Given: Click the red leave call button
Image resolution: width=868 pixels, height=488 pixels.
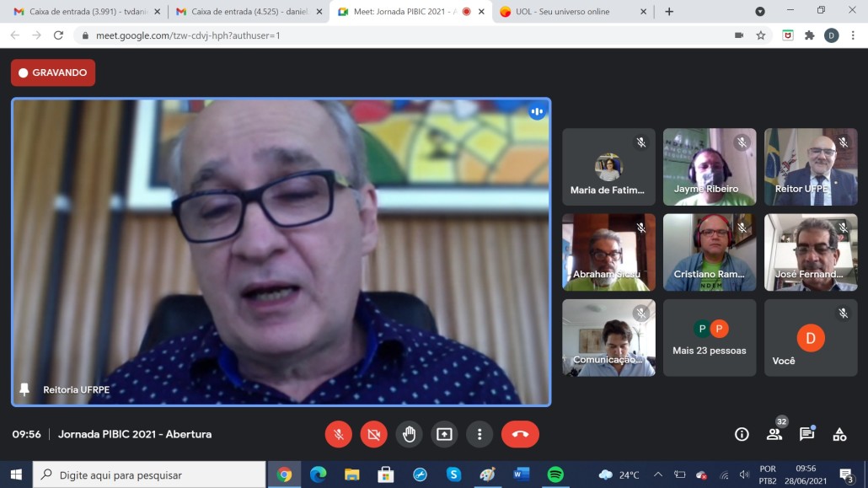Looking at the screenshot, I should (x=520, y=434).
